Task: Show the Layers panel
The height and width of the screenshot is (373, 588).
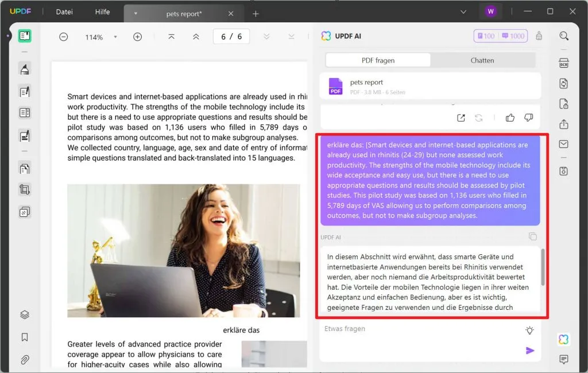Action: (25, 314)
